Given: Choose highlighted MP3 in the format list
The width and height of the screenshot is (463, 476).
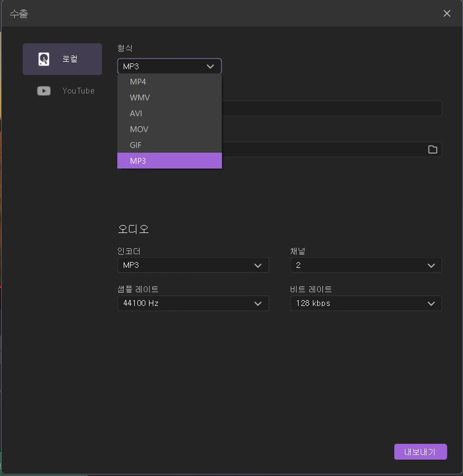Looking at the screenshot, I should 170,161.
